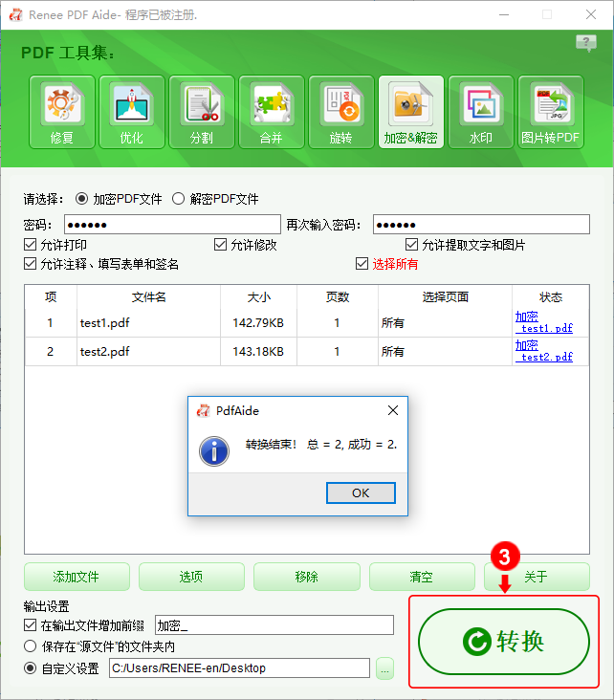Click the 再次输入密码 confirm field
614x700 pixels.
(x=481, y=224)
